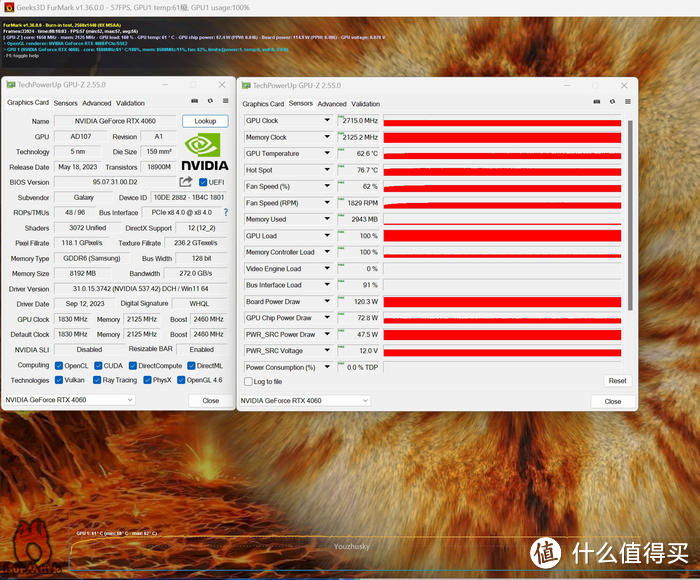Toggle the OpenGL 4.6 checkbox

[x=181, y=380]
